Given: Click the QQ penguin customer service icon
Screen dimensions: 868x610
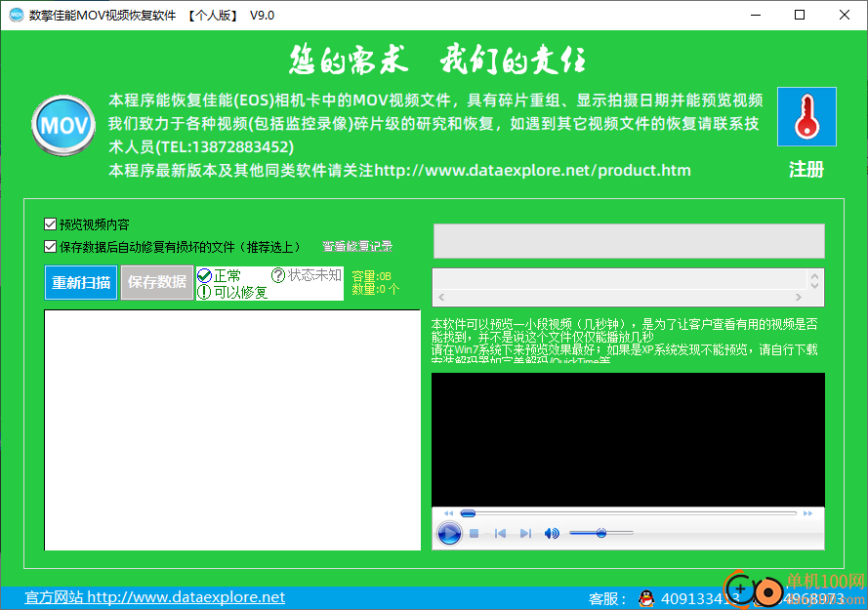Looking at the screenshot, I should point(645,598).
